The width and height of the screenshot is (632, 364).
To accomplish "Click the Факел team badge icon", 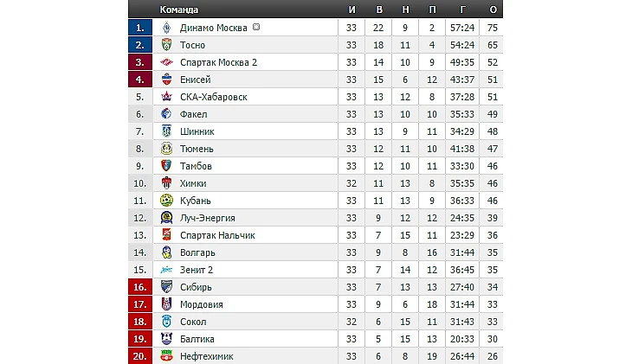I will click(166, 114).
